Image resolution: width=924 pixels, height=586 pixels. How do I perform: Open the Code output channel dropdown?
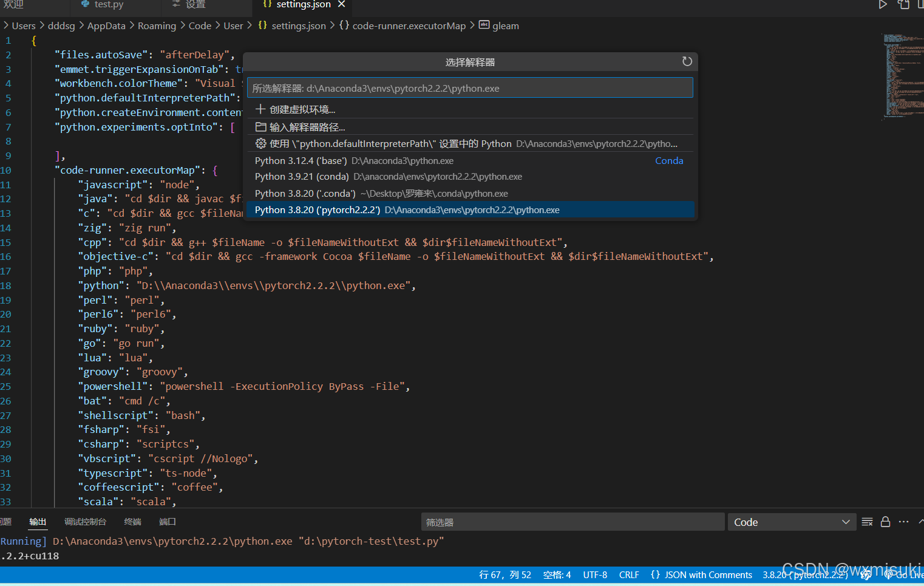pyautogui.click(x=791, y=522)
